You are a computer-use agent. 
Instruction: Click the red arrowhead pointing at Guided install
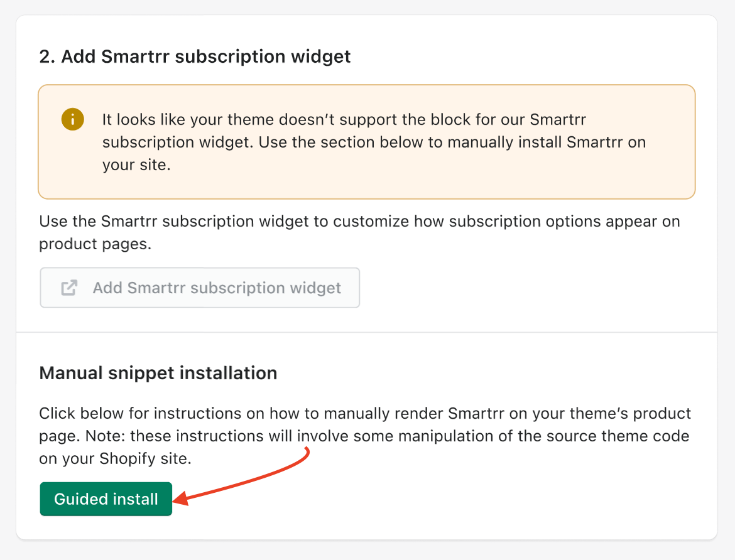[180, 499]
